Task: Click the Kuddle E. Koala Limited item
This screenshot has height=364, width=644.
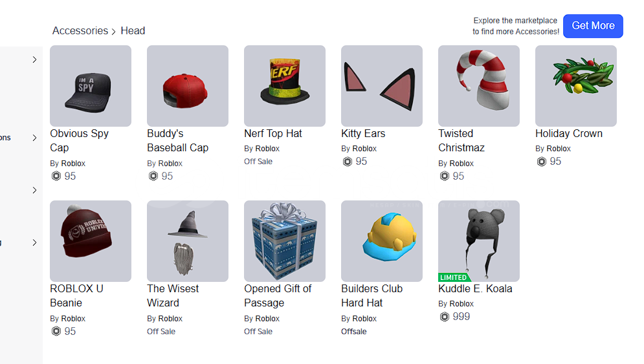Action: [479, 241]
